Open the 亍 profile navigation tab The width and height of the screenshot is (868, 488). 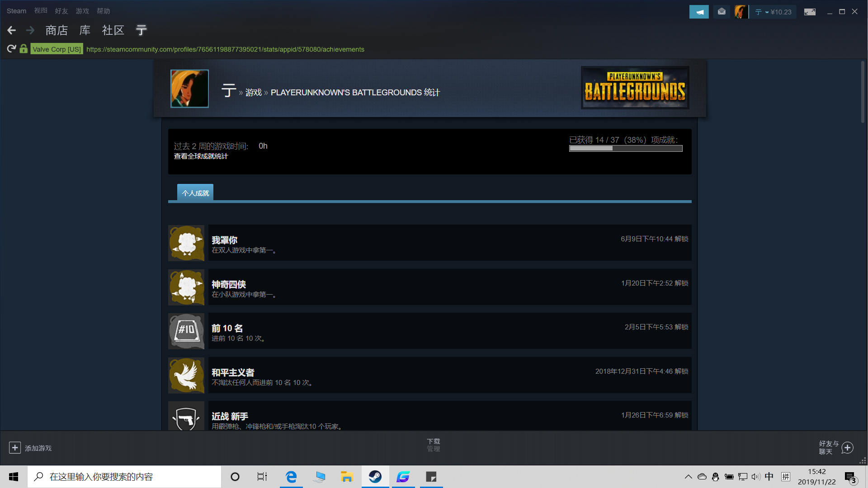142,30
